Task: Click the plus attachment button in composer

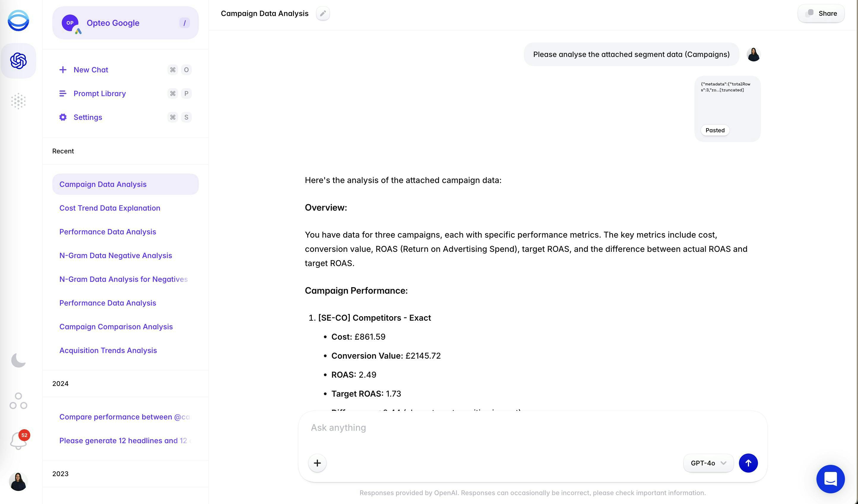Action: tap(317, 463)
